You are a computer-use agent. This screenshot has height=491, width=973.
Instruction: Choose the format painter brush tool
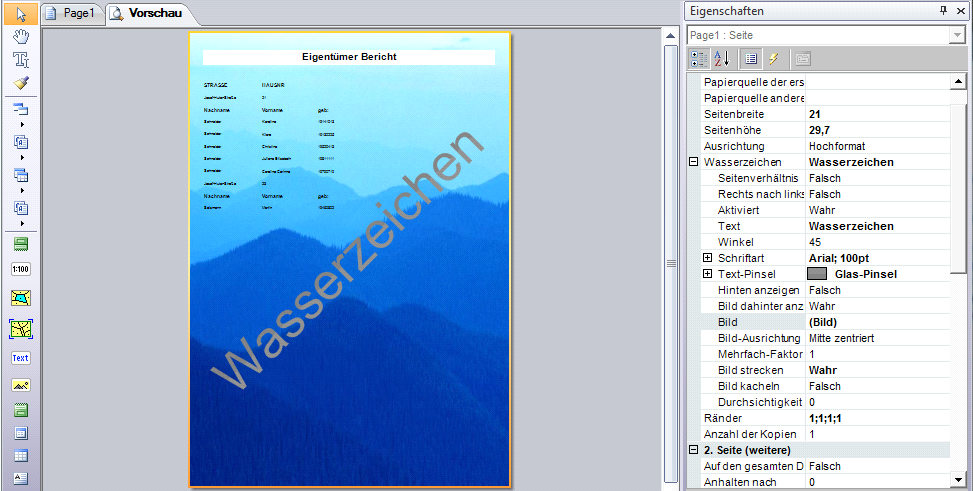point(21,83)
